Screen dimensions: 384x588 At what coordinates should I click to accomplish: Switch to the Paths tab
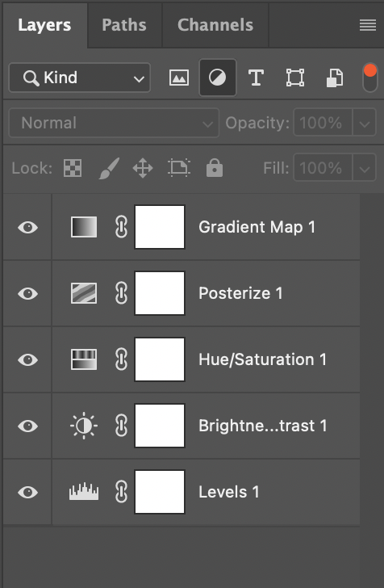coord(124,25)
